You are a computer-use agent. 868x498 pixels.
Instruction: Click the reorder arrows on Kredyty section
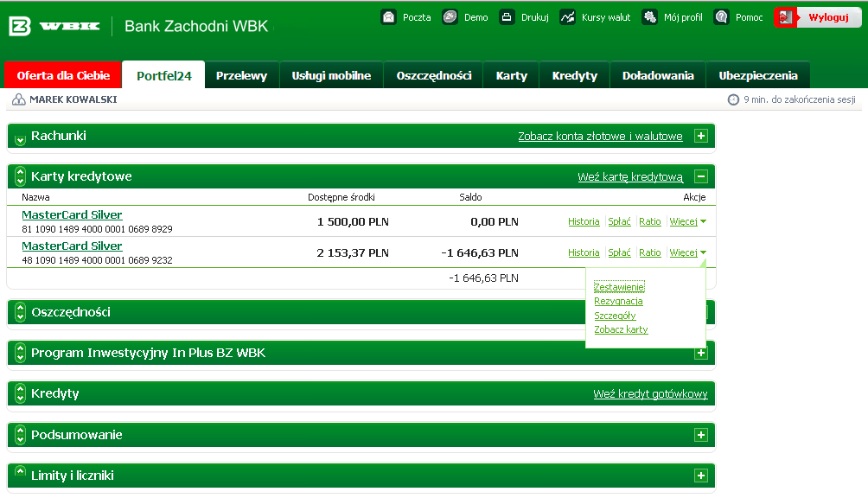coord(20,393)
